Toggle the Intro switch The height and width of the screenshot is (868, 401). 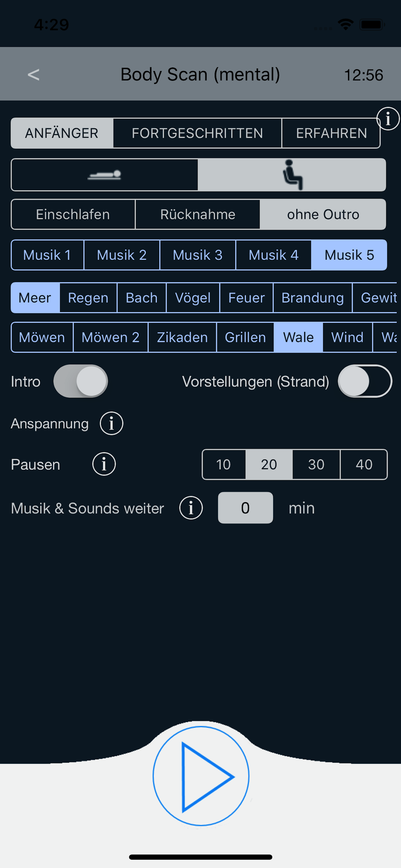[80, 381]
